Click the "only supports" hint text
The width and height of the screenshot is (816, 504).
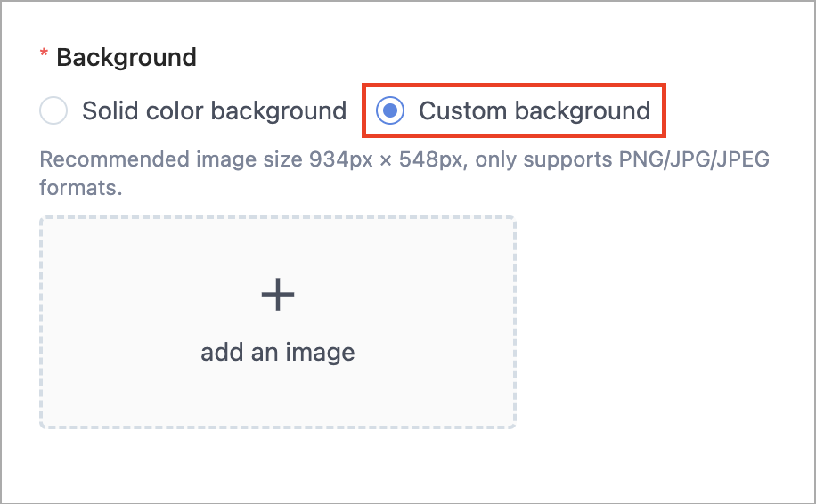click(x=543, y=160)
